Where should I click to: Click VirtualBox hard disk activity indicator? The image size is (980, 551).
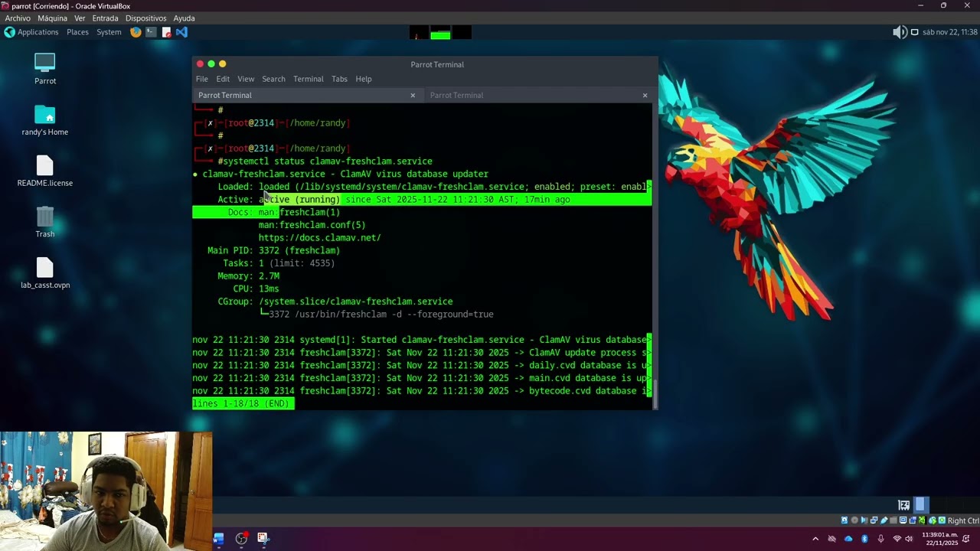coord(844,520)
